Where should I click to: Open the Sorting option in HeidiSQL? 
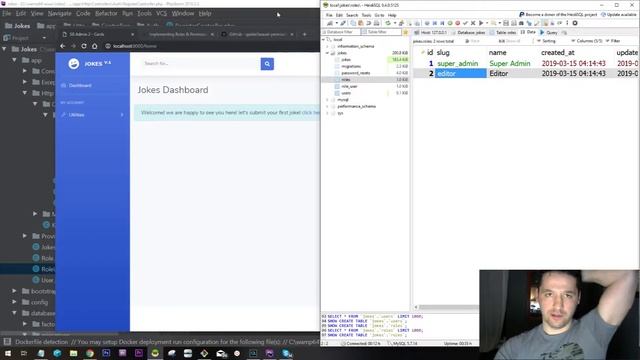click(x=546, y=41)
